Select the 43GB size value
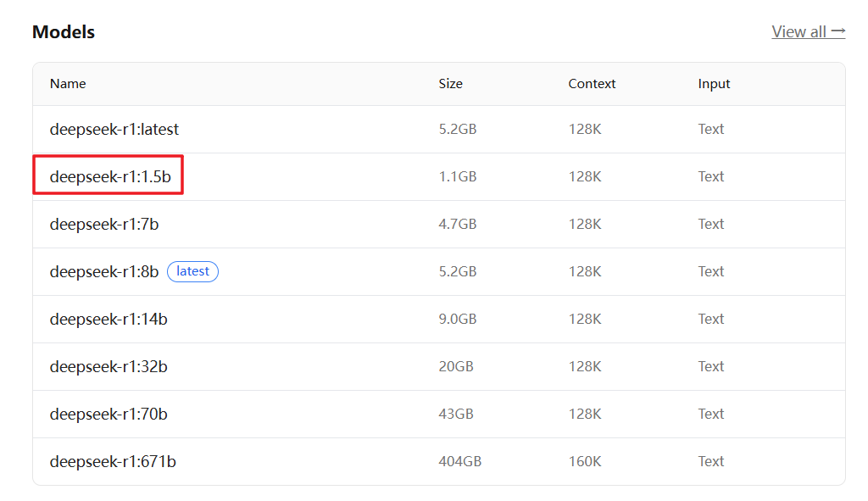Screen dimensions: 868x501 (456, 414)
